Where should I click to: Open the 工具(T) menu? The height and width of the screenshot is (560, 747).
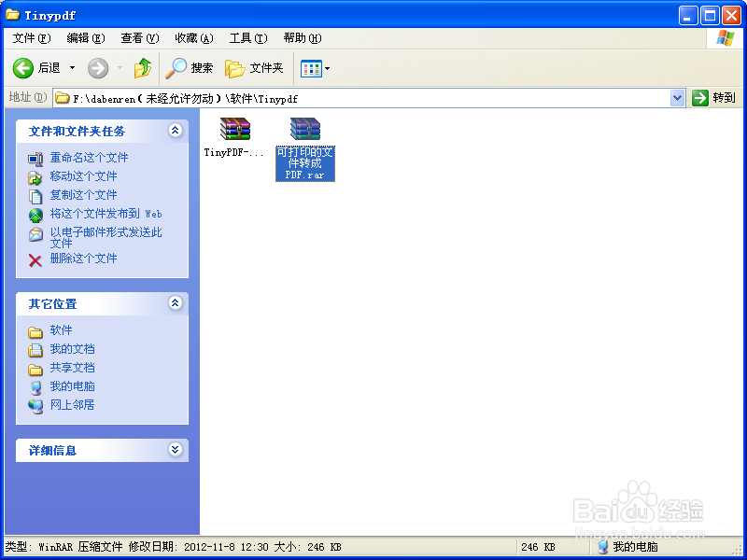click(248, 38)
